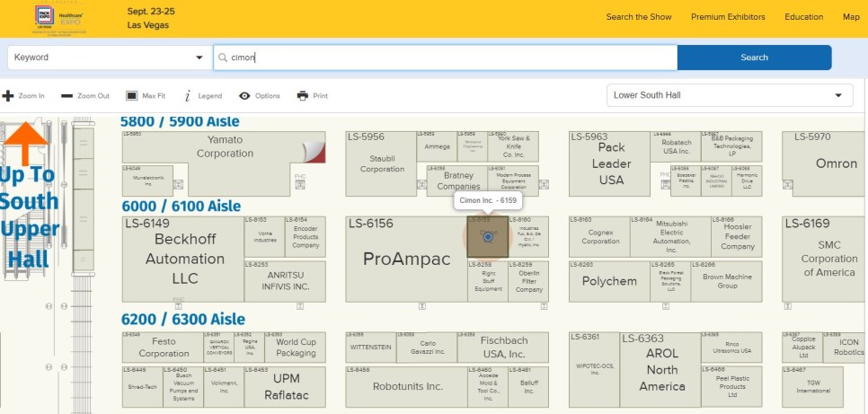The width and height of the screenshot is (868, 414).
Task: Select Busch Vacuum Pumps and Systems booth
Action: tap(183, 387)
